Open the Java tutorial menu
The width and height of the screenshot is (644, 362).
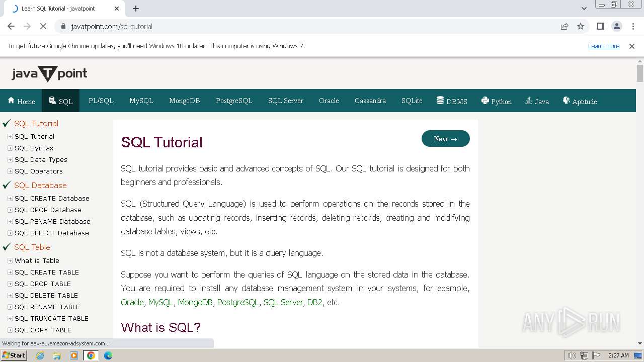pos(537,101)
